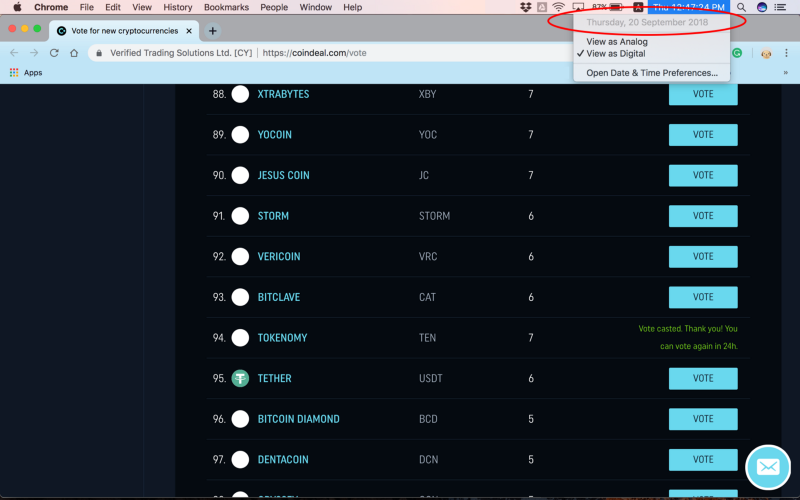
Task: Launch Siri from the menu bar
Action: click(762, 7)
